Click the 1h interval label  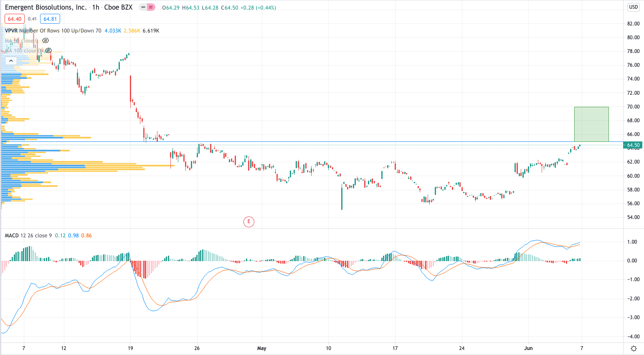[x=96, y=7]
